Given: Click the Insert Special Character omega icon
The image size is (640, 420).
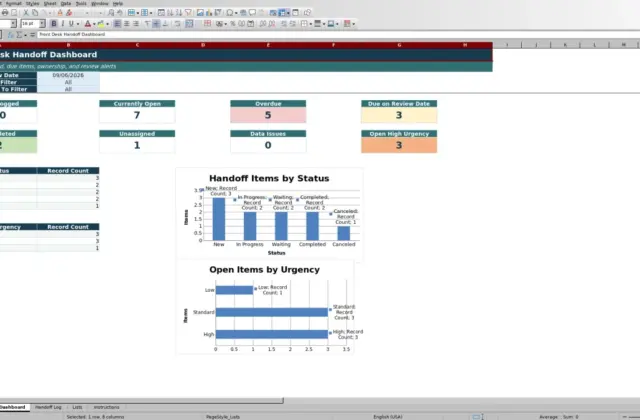Looking at the screenshot, I should 230,13.
